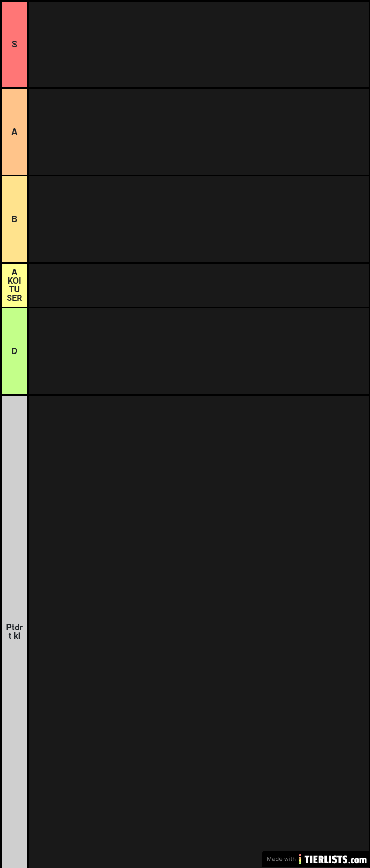Click the letter S in the top tier
Screen dimensions: 370x868
click(x=14, y=45)
